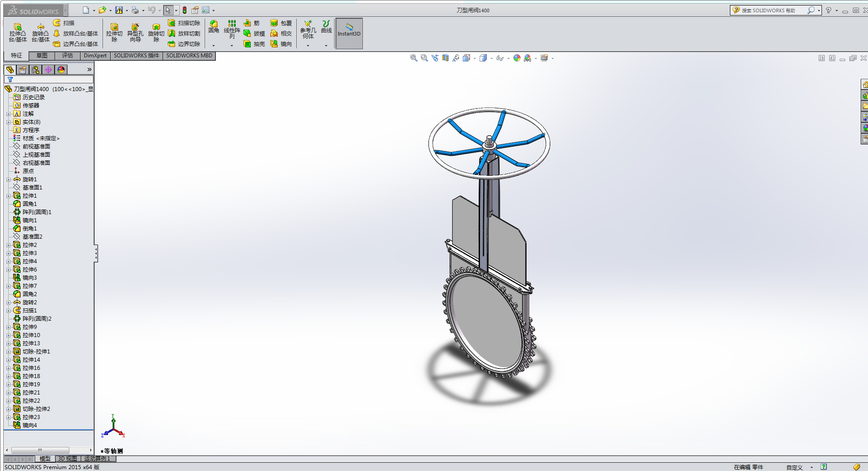Open the ConfigurationManager tab icon
Viewport: 868px width, 471px height.
(x=36, y=70)
